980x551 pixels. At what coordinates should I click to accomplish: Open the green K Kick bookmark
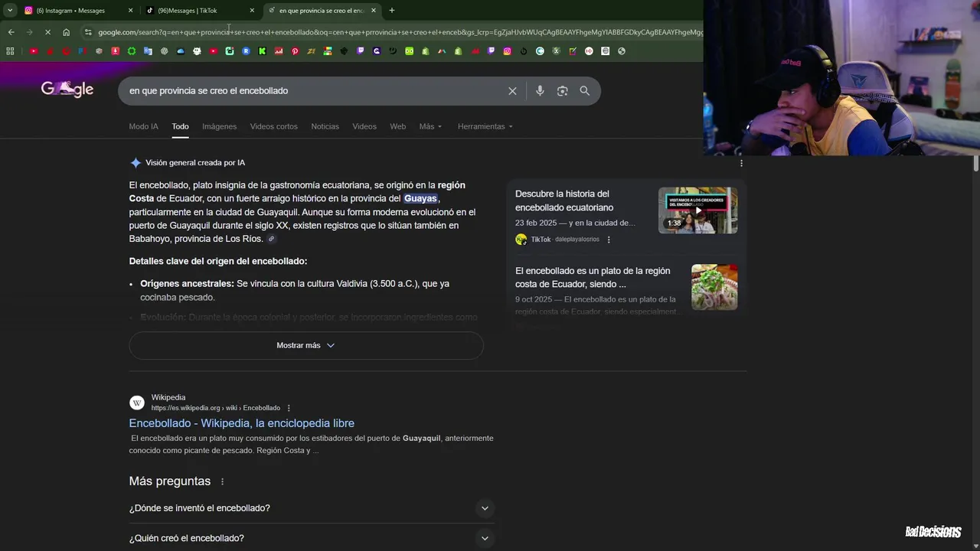tap(262, 51)
